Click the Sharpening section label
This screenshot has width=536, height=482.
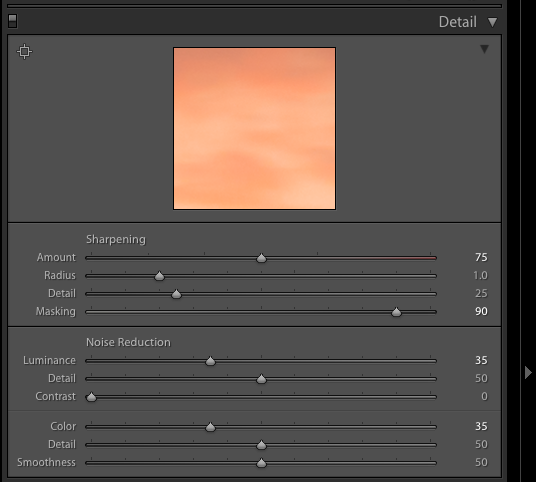point(116,239)
